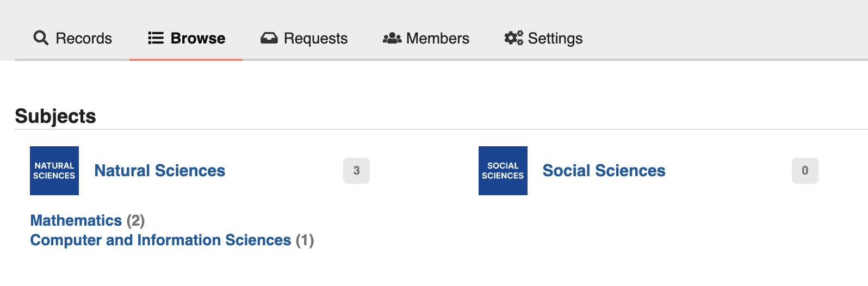
Task: Click the gears icon for Settings
Action: (513, 38)
